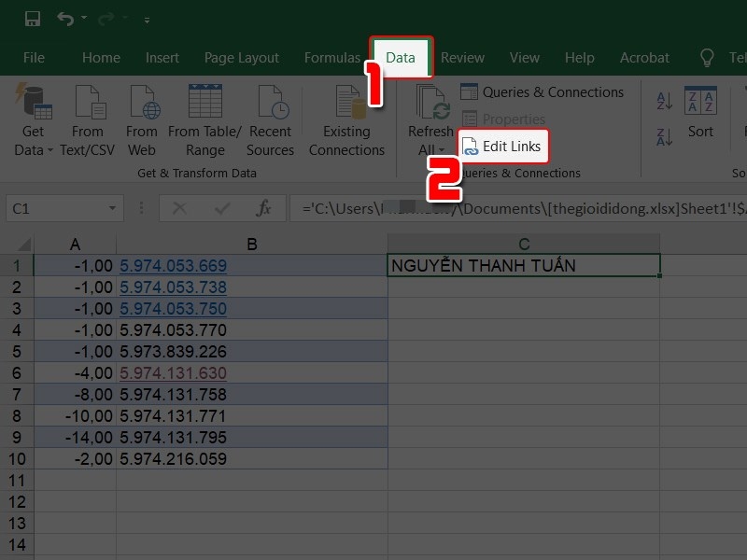Open Customize Quick Access Toolbar dropdown
The image size is (747, 560).
click(x=147, y=20)
